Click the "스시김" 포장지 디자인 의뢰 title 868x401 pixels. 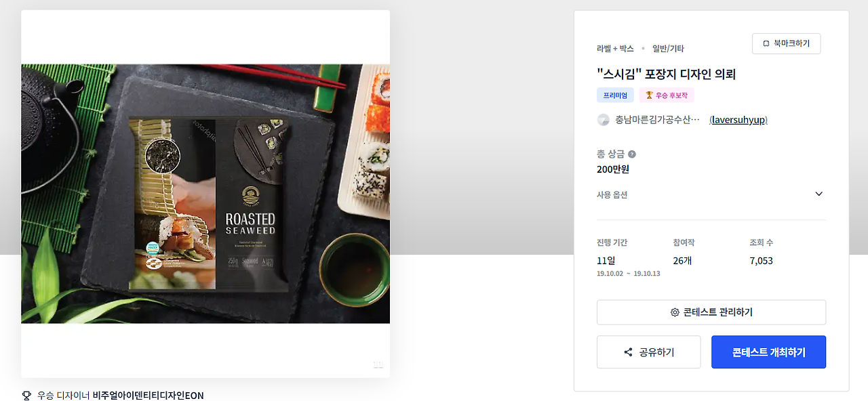click(666, 74)
